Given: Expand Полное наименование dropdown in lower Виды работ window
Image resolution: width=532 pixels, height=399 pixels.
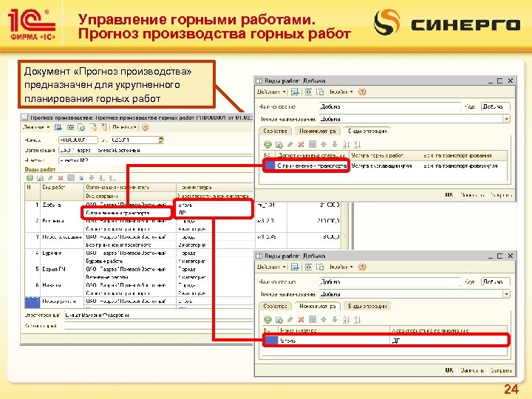Looking at the screenshot, I should click(x=507, y=294).
